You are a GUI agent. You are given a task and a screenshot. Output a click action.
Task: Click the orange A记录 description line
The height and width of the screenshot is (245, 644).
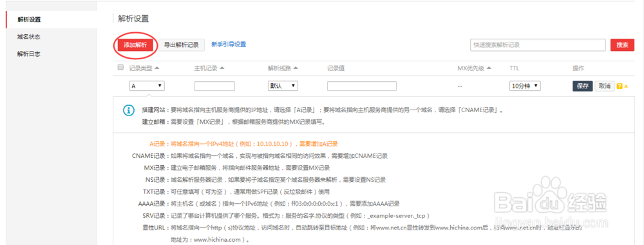[x=243, y=144]
